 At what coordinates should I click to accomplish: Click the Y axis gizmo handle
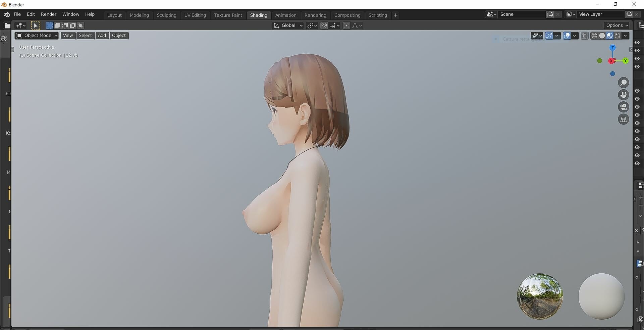point(625,61)
